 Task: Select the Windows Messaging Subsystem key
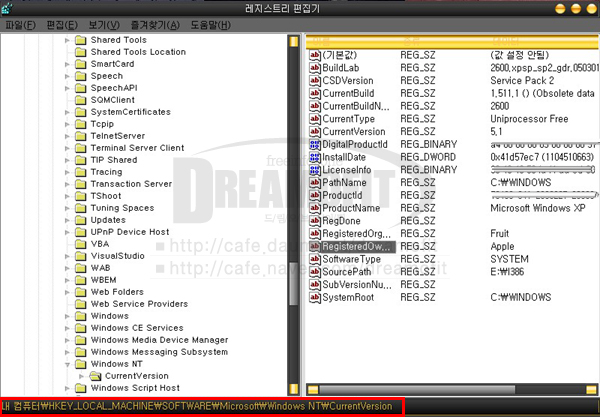pos(159,352)
